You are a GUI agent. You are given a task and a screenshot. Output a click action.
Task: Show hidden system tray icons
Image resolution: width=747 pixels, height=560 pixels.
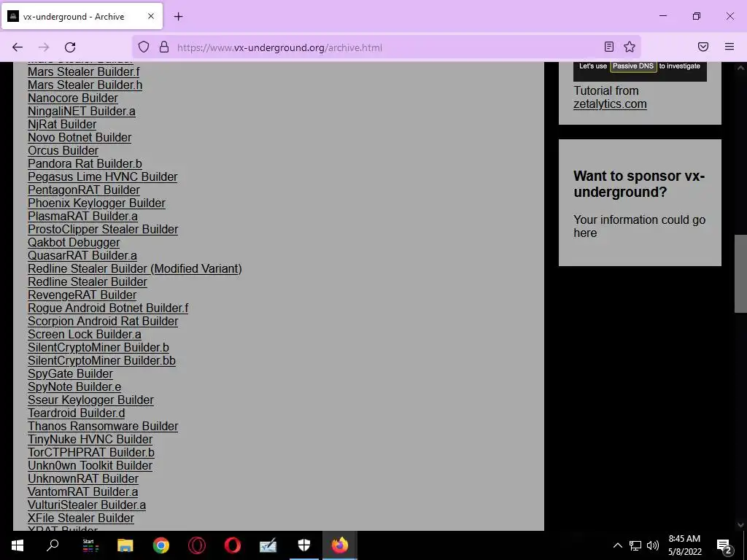(617, 545)
